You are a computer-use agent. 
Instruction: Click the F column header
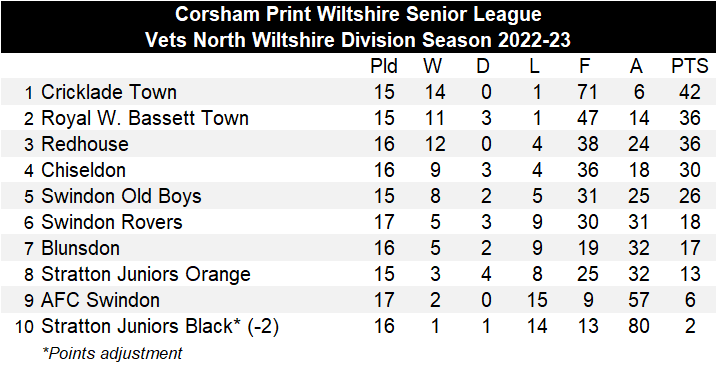point(584,66)
